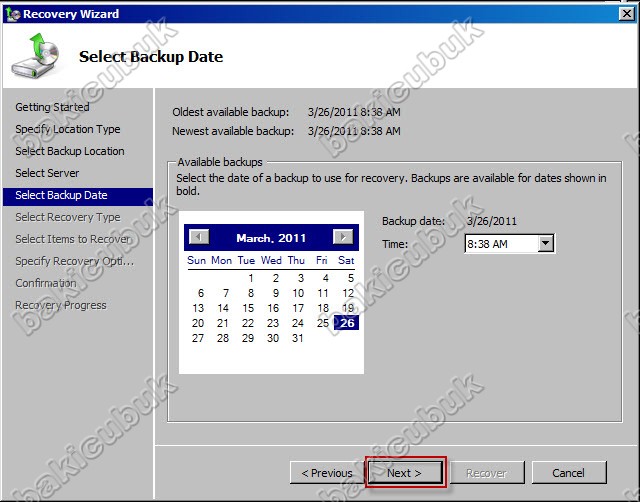Open the Recovery Progress step
The image size is (640, 502).
click(x=61, y=305)
